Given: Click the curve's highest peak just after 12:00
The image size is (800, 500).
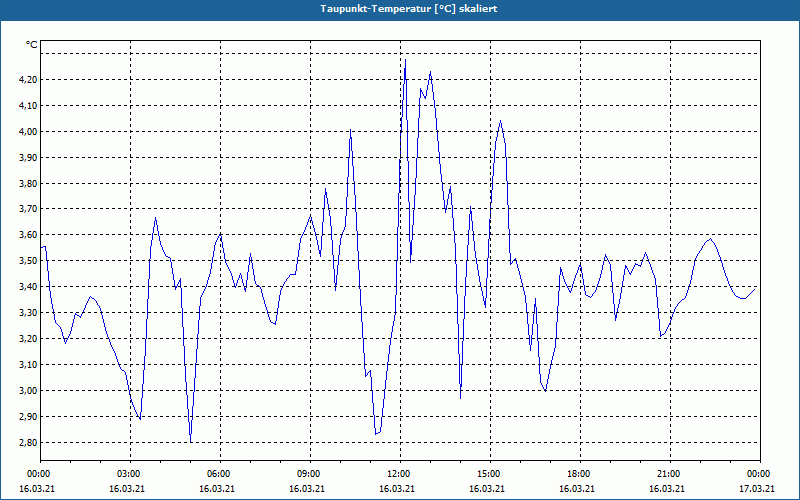Looking at the screenshot, I should (406, 60).
